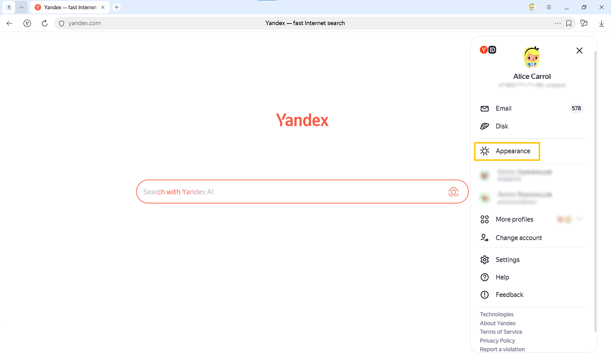Open the Yandex home button in toolbar
The width and height of the screenshot is (611, 364).
pyautogui.click(x=27, y=23)
